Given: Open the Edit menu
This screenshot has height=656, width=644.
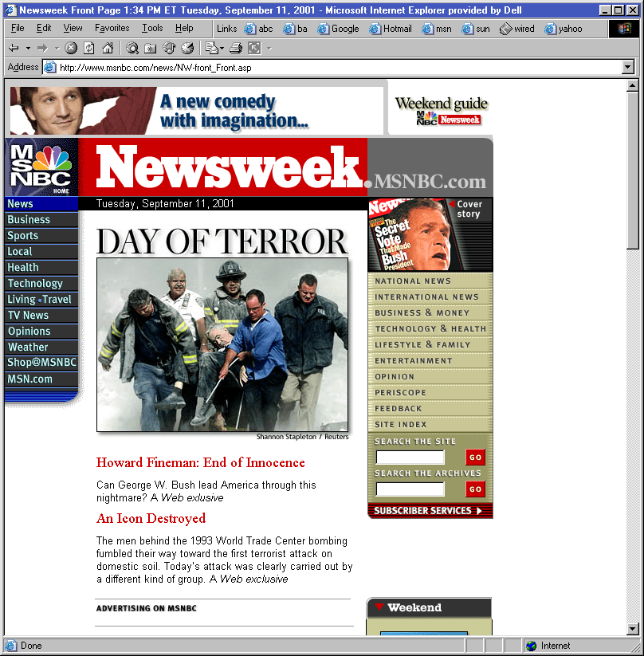Looking at the screenshot, I should tap(44, 28).
